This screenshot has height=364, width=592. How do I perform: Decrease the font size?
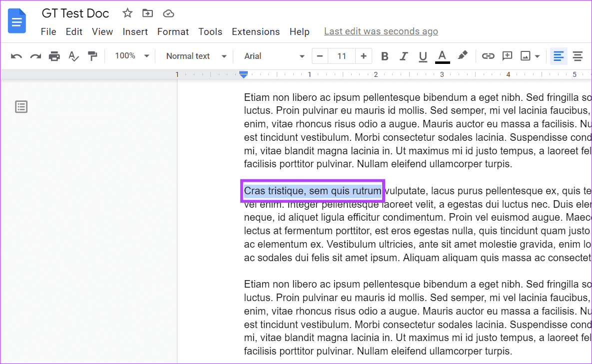tap(320, 56)
